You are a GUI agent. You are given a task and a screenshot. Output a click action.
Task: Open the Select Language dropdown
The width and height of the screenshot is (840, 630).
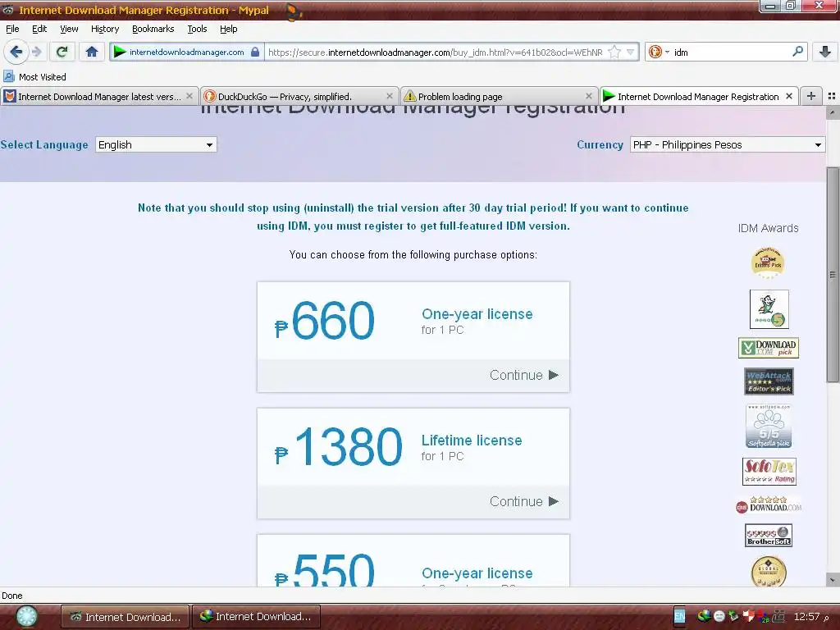156,144
